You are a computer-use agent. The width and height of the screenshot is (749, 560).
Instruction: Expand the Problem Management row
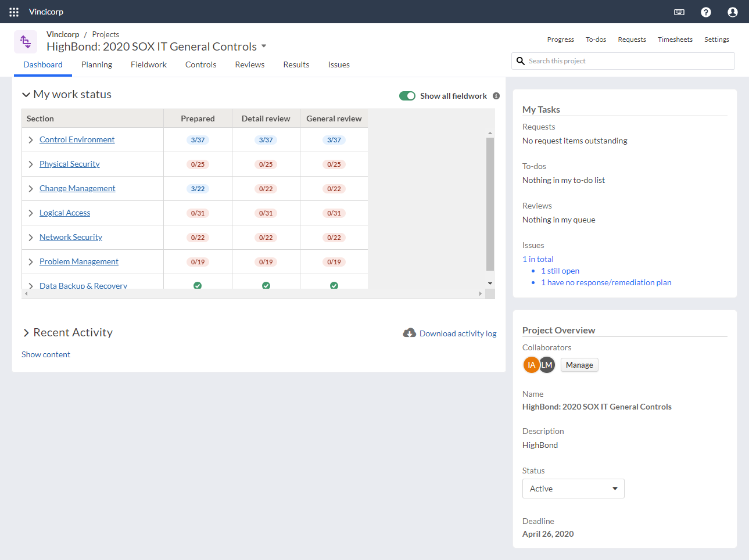coord(31,262)
